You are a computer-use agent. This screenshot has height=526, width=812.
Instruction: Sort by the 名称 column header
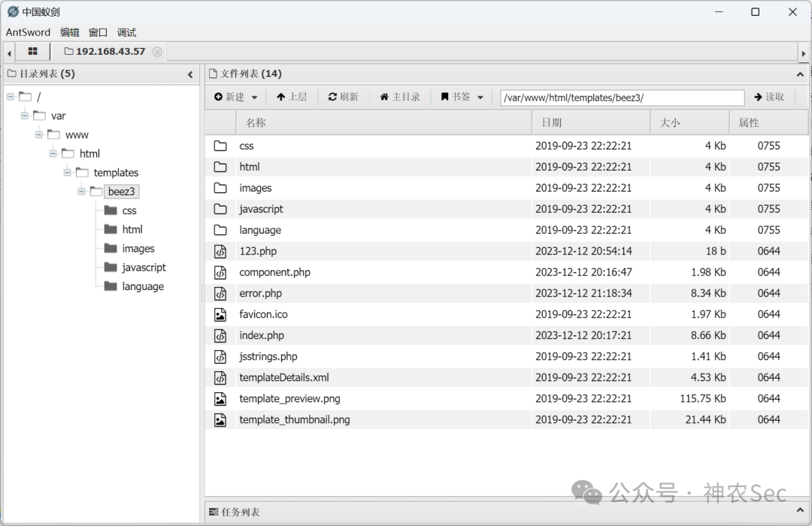(x=383, y=122)
